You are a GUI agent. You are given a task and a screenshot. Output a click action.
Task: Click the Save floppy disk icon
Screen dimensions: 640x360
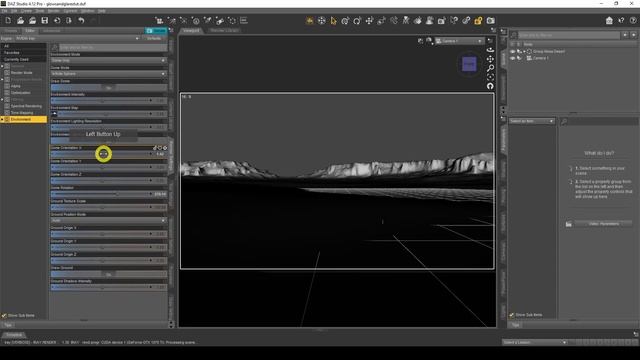click(x=45, y=20)
